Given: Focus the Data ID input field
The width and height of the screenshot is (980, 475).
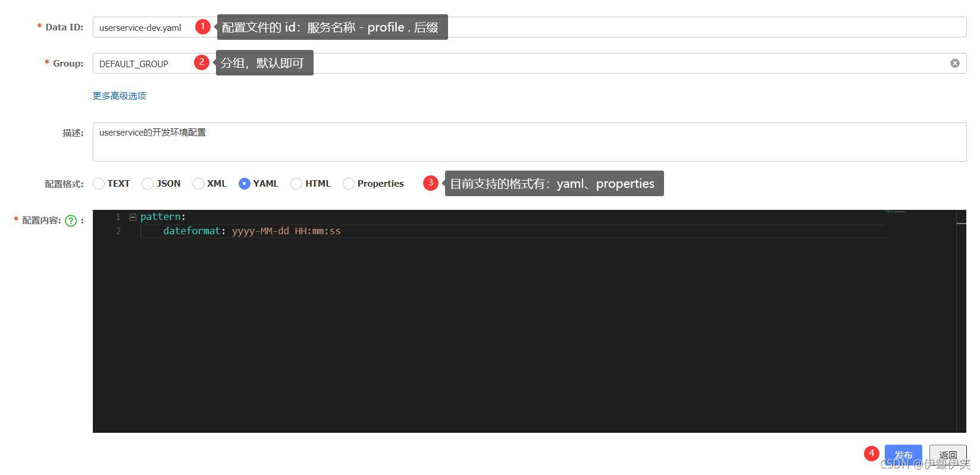Looking at the screenshot, I should 530,27.
